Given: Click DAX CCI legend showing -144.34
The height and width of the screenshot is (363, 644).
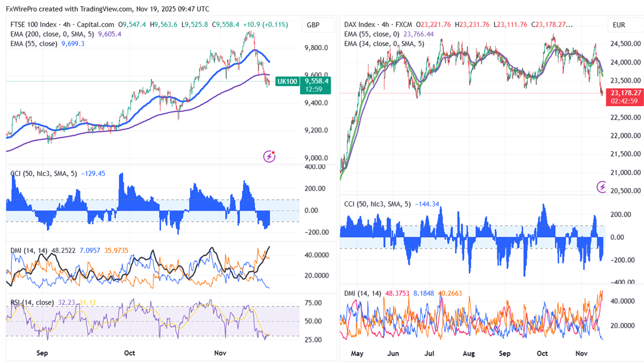Looking at the screenshot, I should [x=391, y=204].
